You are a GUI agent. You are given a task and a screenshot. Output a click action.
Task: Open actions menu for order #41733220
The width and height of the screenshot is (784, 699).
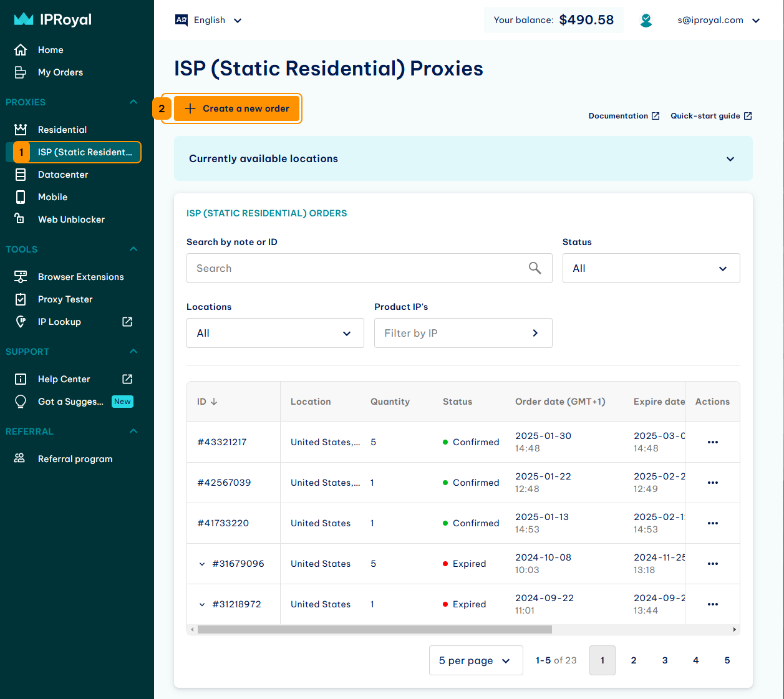coord(713,523)
